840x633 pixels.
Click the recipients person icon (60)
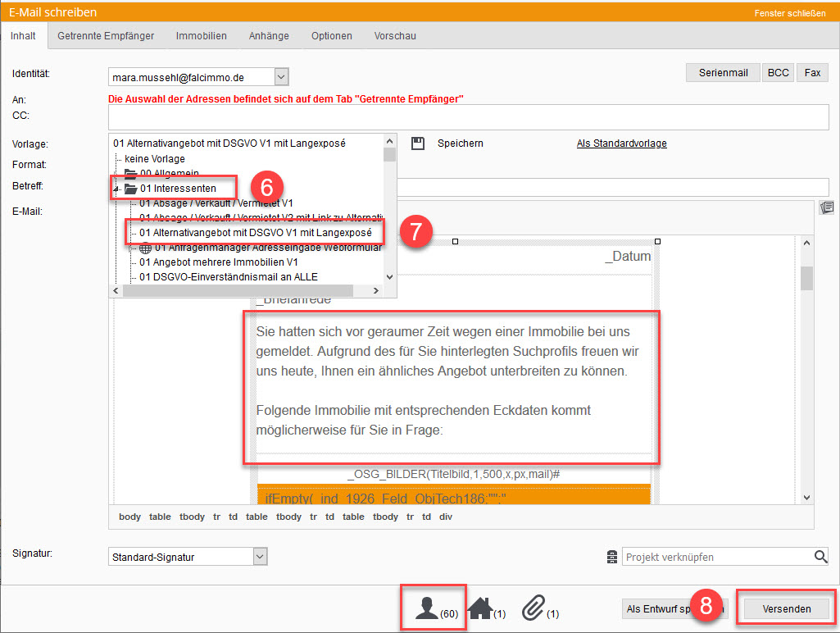pyautogui.click(x=426, y=608)
